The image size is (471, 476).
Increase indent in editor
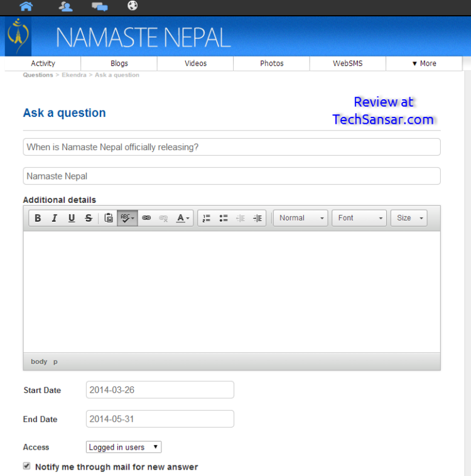click(257, 218)
